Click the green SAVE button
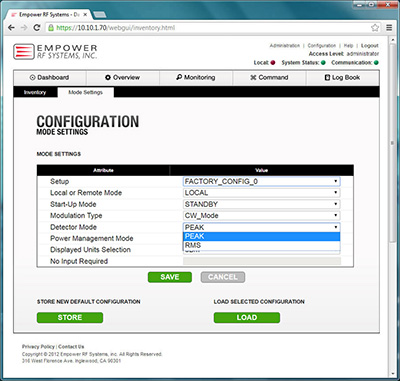Image resolution: width=400 pixels, height=381 pixels. tap(170, 277)
